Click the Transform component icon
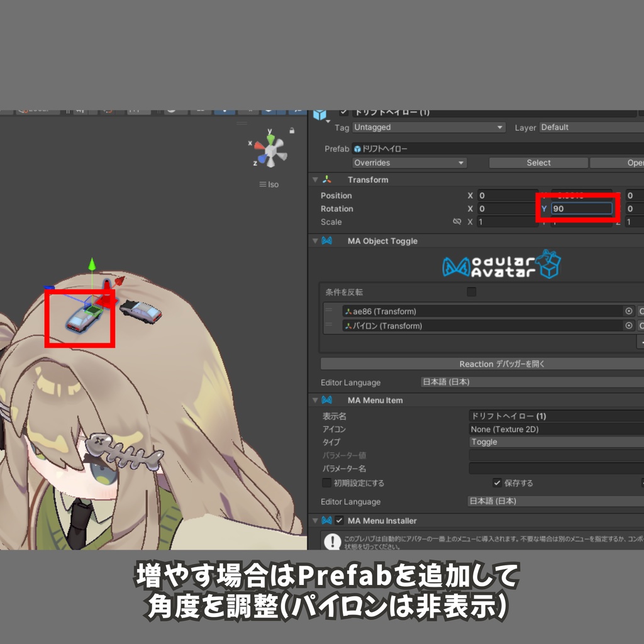The height and width of the screenshot is (644, 644). point(327,179)
